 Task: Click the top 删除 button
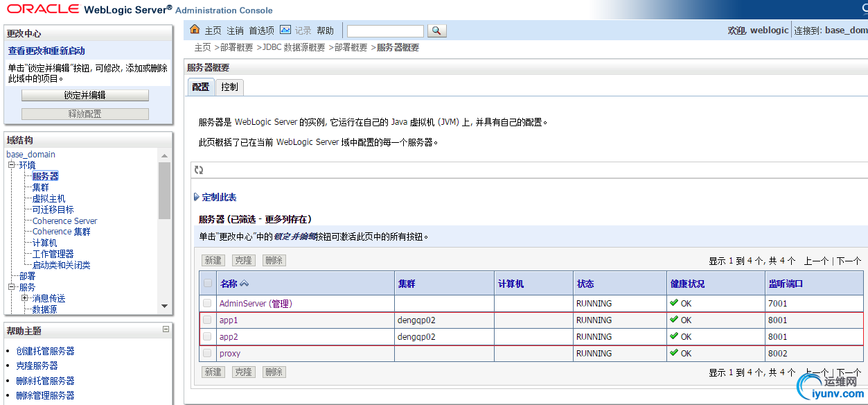[274, 260]
